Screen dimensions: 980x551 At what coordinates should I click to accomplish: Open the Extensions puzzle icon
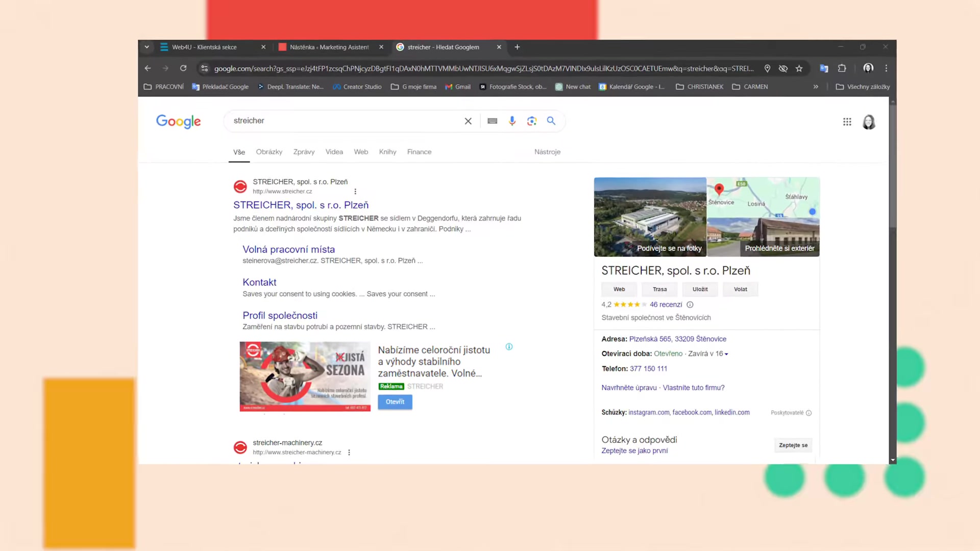[842, 68]
